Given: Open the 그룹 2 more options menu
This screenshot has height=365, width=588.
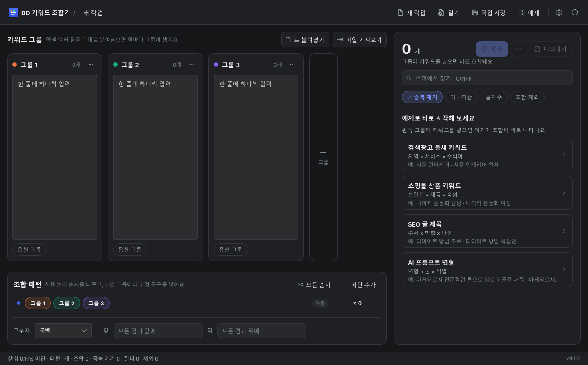Looking at the screenshot, I should coord(192,65).
